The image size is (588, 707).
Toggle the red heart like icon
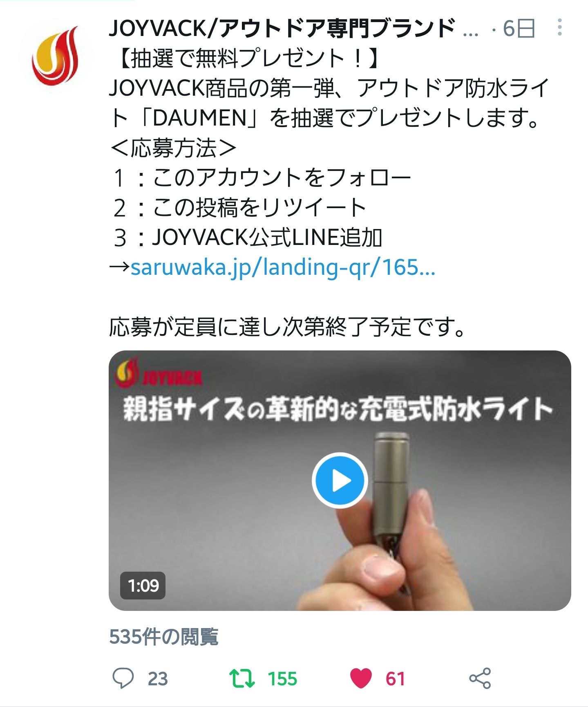point(361,678)
